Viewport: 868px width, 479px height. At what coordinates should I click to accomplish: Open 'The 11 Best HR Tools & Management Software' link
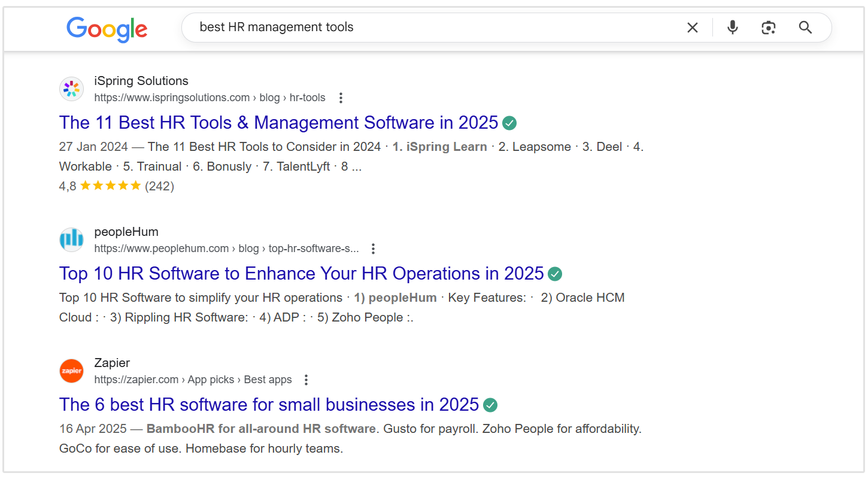coord(278,122)
